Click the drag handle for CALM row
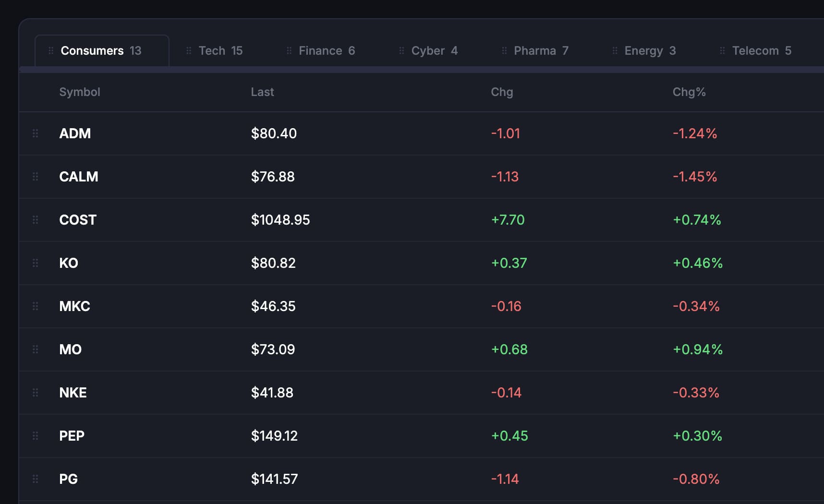The image size is (824, 504). pyautogui.click(x=35, y=177)
